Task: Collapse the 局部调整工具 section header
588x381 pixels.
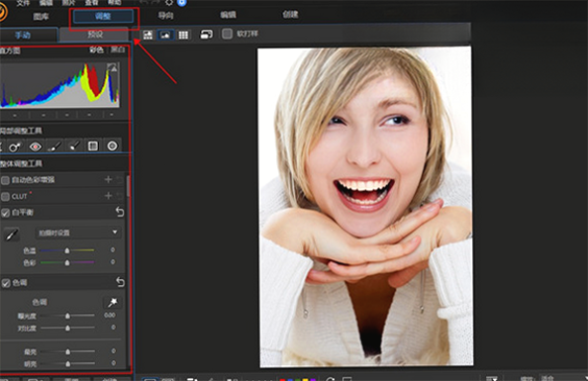Action: (x=21, y=131)
